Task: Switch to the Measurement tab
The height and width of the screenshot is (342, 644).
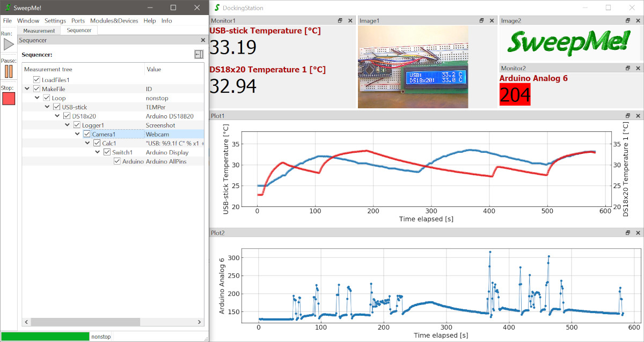Action: [x=39, y=31]
